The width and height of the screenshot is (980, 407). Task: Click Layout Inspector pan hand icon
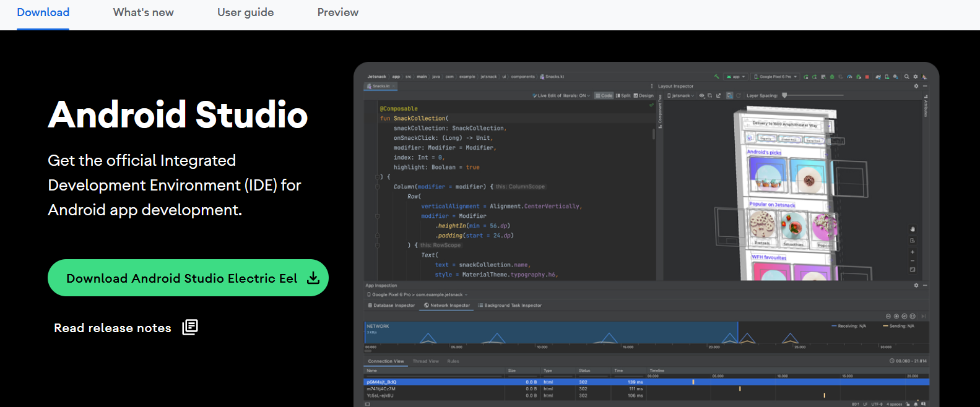pyautogui.click(x=913, y=229)
